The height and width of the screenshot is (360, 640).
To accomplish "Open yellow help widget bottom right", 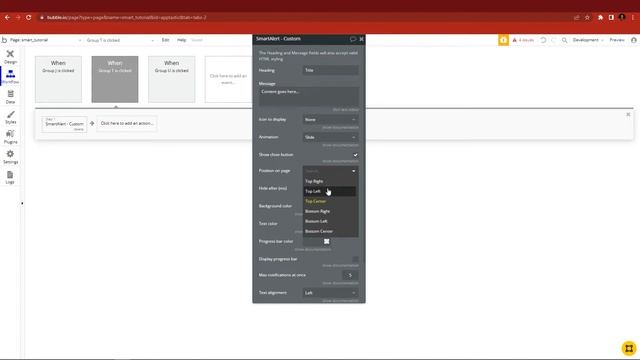I will [629, 348].
